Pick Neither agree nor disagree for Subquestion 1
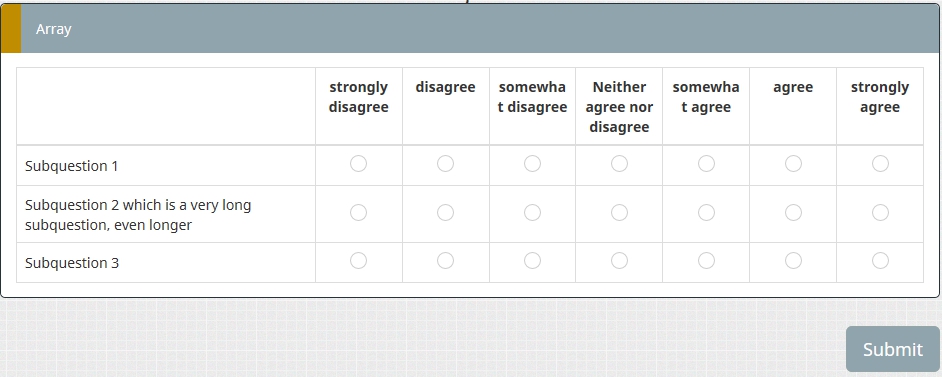 [619, 163]
